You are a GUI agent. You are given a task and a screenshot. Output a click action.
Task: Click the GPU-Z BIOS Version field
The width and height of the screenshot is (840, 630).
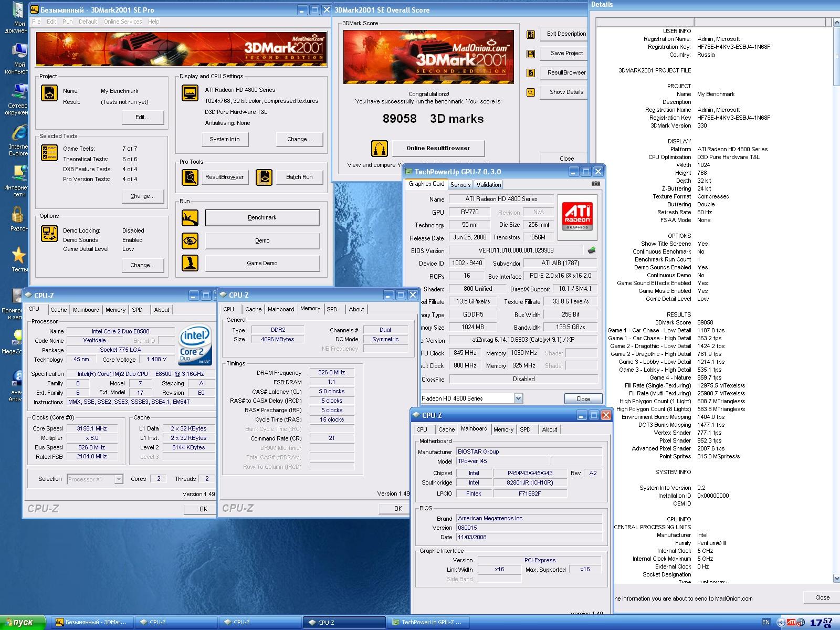coord(516,250)
